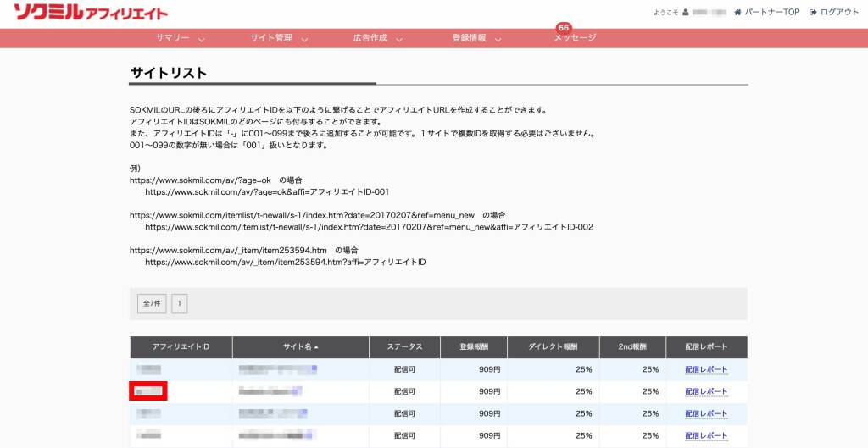Click the 配信レポート column header
The height and width of the screenshot is (448, 868).
click(x=706, y=346)
